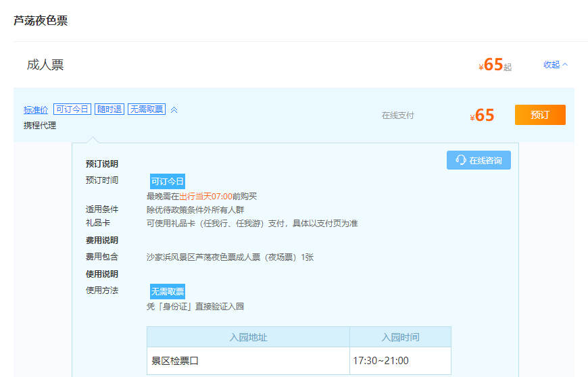Viewport: 588px width, 377px height.
Task: Click 除优待政策条件外所有人群 text
Action: [195, 210]
